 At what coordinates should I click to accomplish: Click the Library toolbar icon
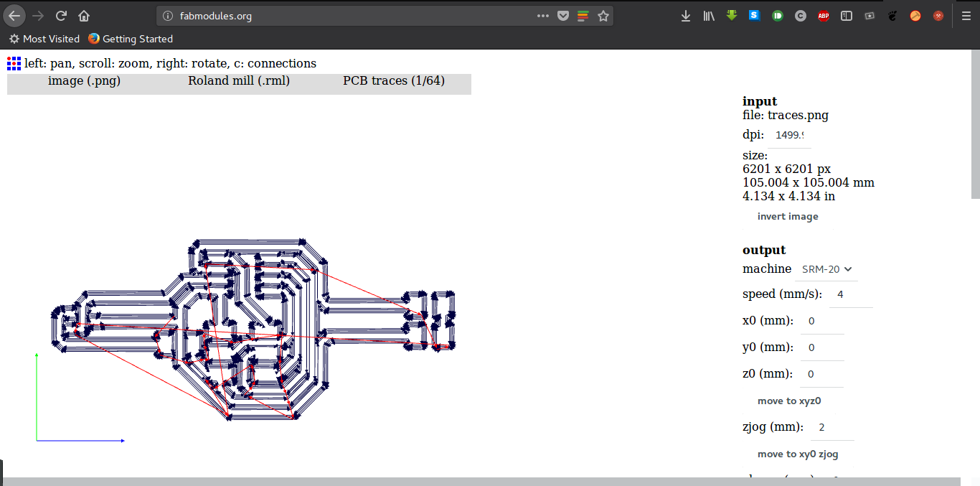(x=709, y=15)
